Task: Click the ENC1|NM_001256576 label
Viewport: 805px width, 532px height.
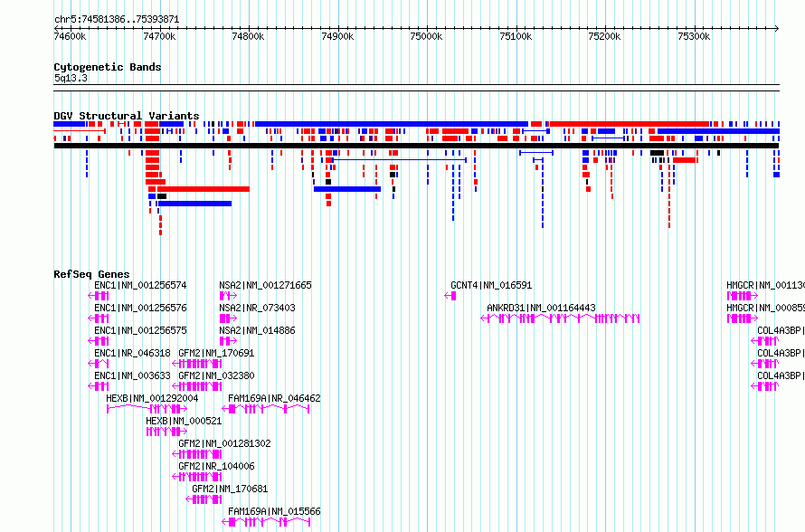Action: 140,308
